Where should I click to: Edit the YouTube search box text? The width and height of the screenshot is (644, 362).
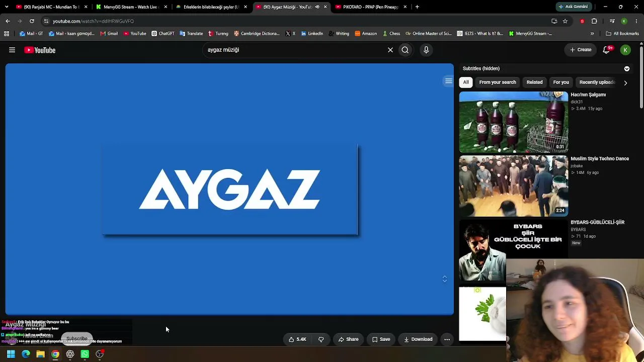click(x=294, y=50)
